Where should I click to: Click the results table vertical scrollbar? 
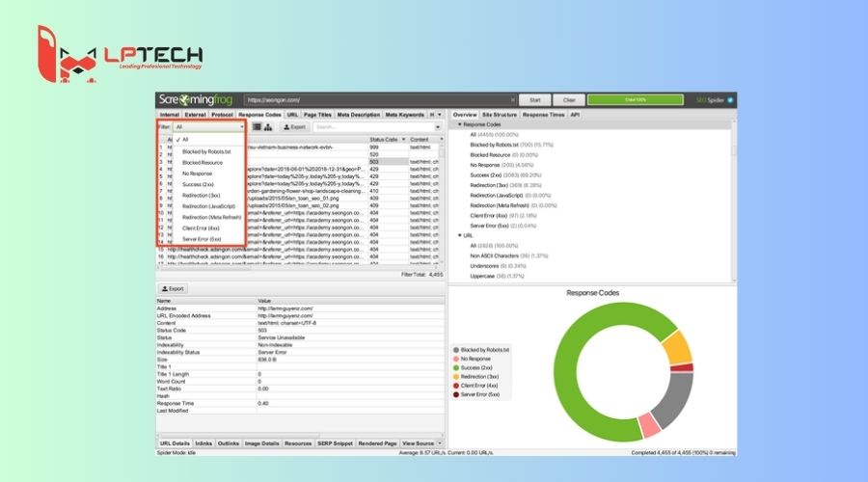[x=442, y=202]
